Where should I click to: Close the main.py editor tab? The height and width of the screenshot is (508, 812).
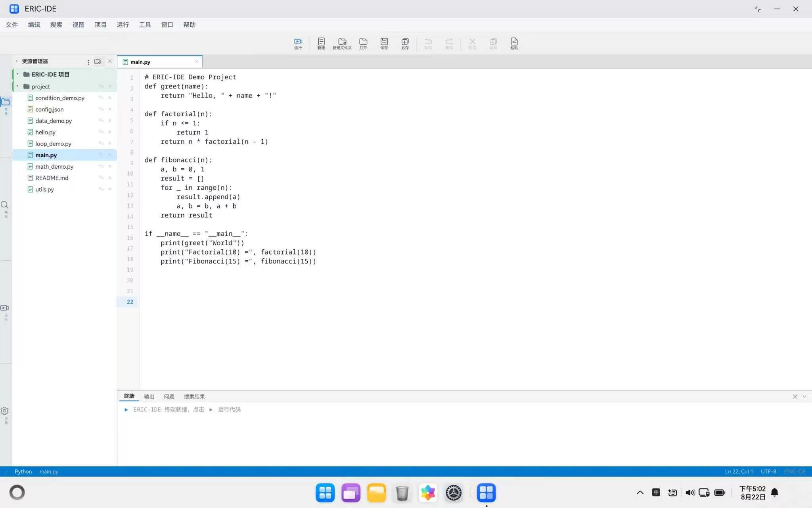[196, 62]
